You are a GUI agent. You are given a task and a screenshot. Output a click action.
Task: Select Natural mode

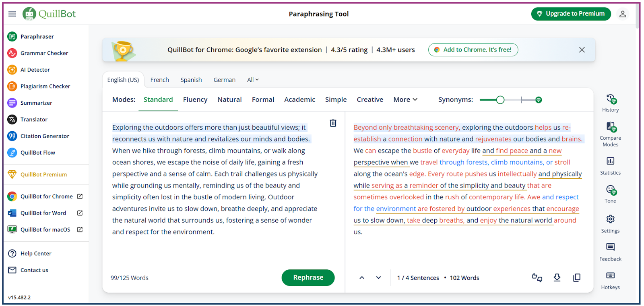click(229, 99)
